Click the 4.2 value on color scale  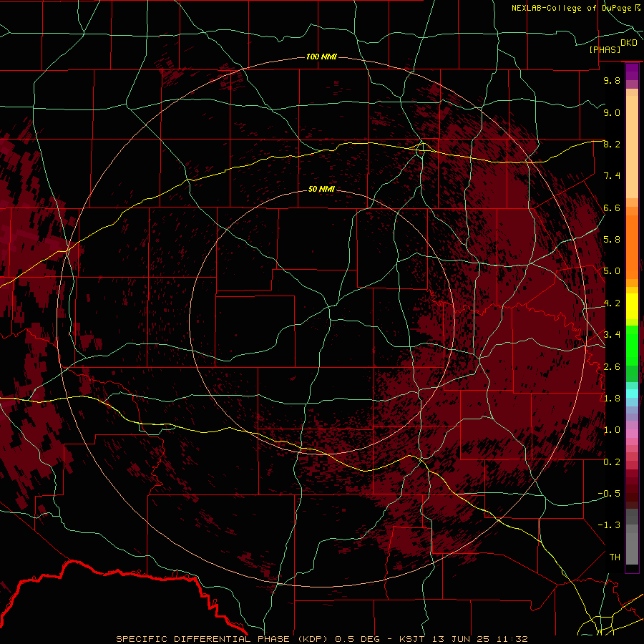click(x=612, y=303)
